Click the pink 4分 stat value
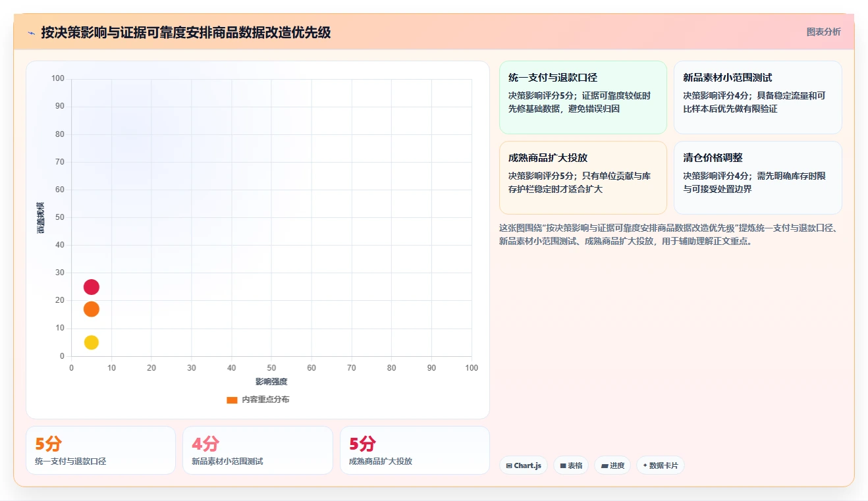Screen dimensions: 868x501 tap(205, 444)
